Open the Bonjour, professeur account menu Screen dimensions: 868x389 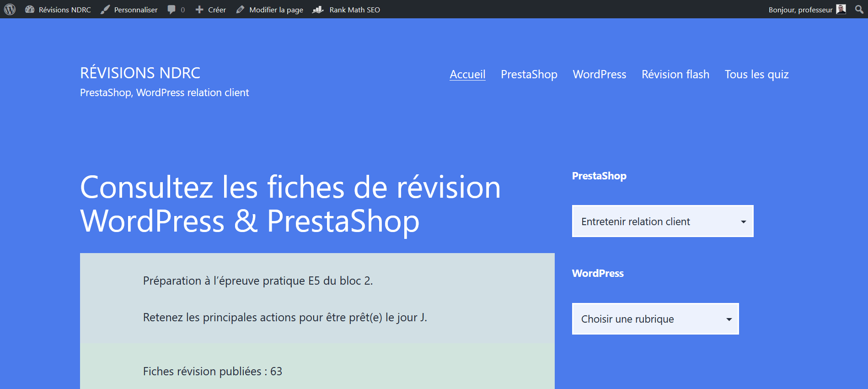(x=807, y=10)
